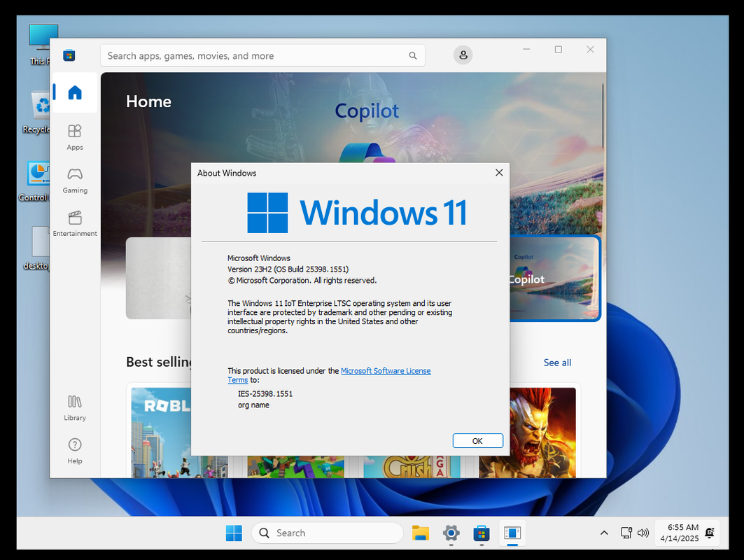This screenshot has height=560, width=744.
Task: Select the desktop file icon
Action: pyautogui.click(x=37, y=248)
